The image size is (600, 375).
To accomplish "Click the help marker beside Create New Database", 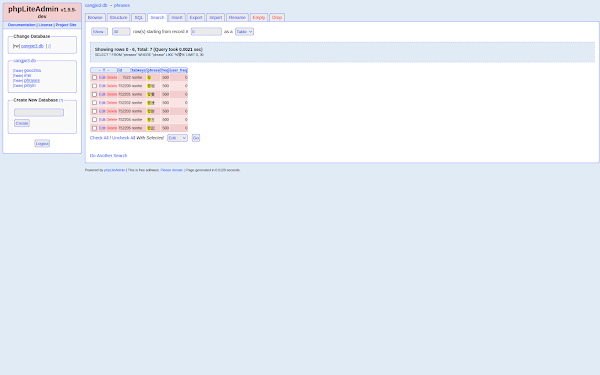I will coord(61,100).
